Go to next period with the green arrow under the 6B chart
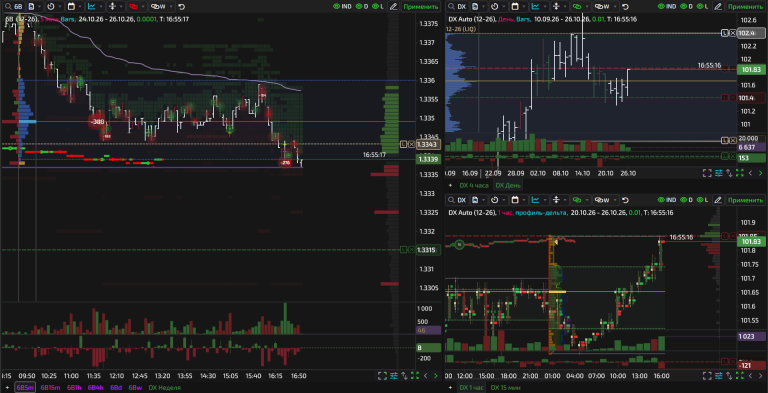Screen dimensions: 768x393 coord(436,376)
